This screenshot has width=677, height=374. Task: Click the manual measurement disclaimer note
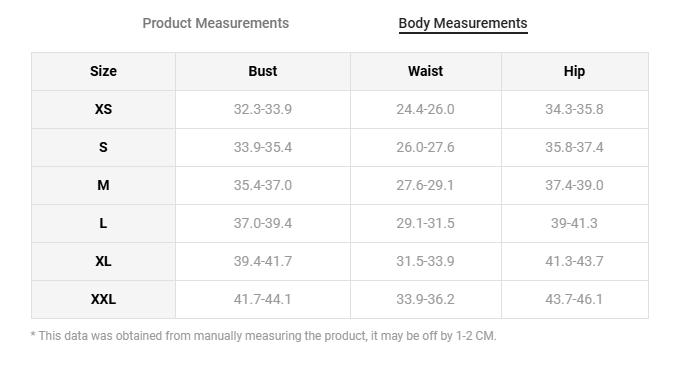(263, 336)
